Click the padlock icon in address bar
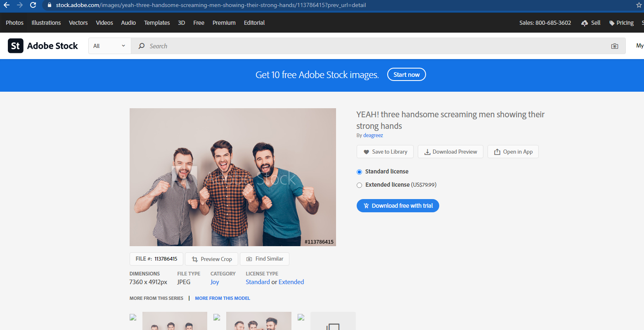The height and width of the screenshot is (330, 644). [x=49, y=5]
